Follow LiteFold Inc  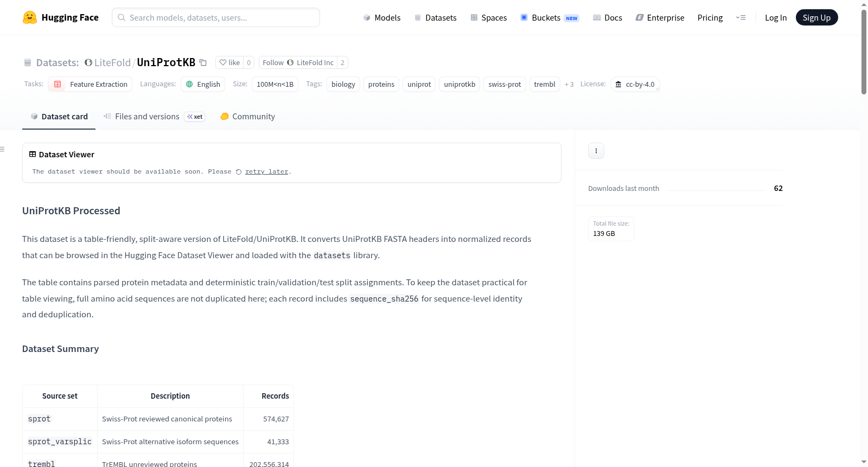298,62
